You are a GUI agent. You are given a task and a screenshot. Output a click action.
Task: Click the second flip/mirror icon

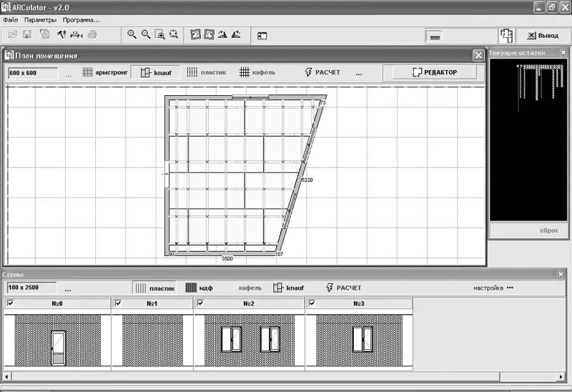click(x=236, y=34)
